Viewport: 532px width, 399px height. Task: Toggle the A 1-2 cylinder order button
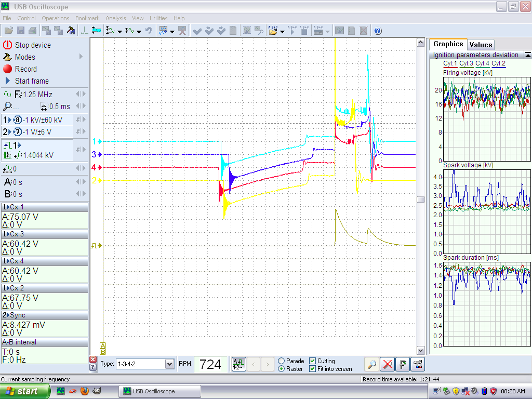[238, 364]
